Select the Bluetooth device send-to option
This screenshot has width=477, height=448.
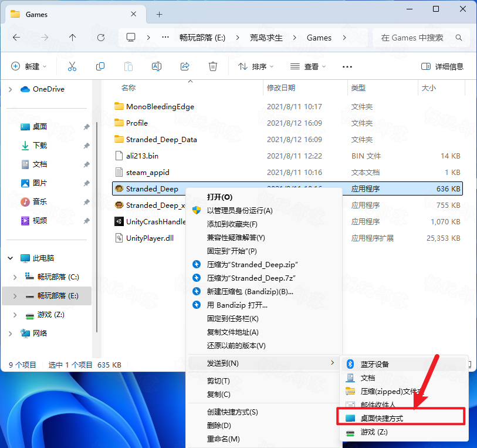(404, 364)
